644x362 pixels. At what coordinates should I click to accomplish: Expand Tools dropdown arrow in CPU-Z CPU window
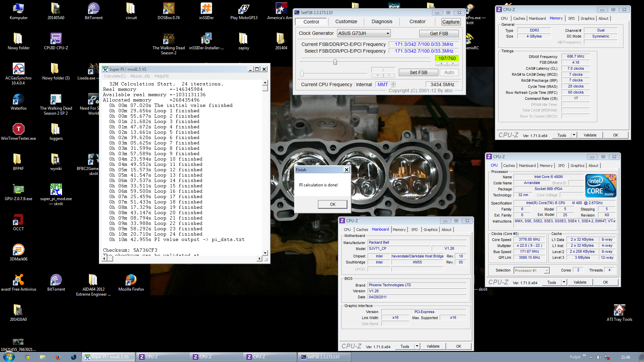[564, 282]
